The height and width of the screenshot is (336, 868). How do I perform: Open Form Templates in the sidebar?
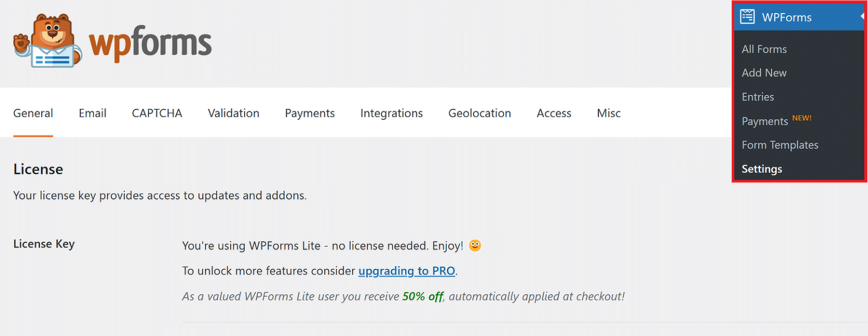tap(780, 145)
